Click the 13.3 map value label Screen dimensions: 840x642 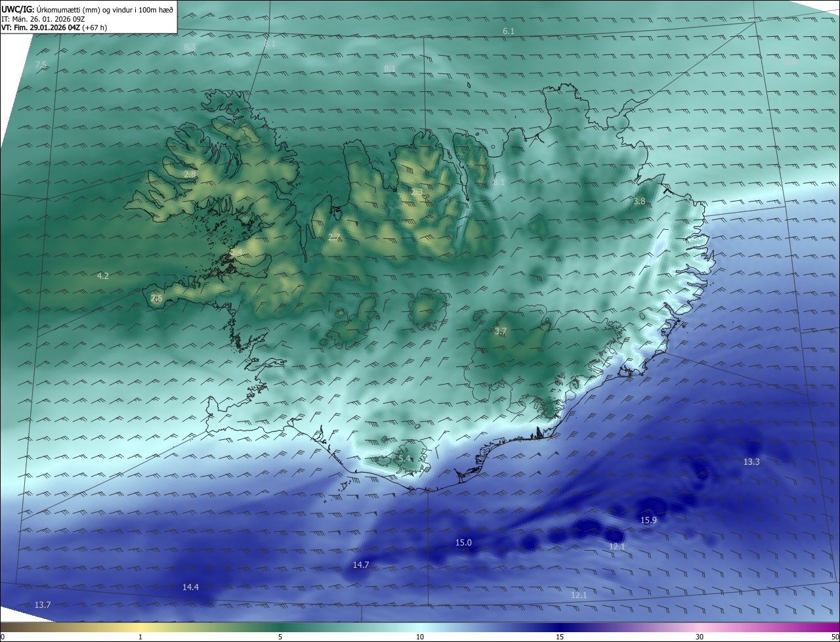coord(751,461)
